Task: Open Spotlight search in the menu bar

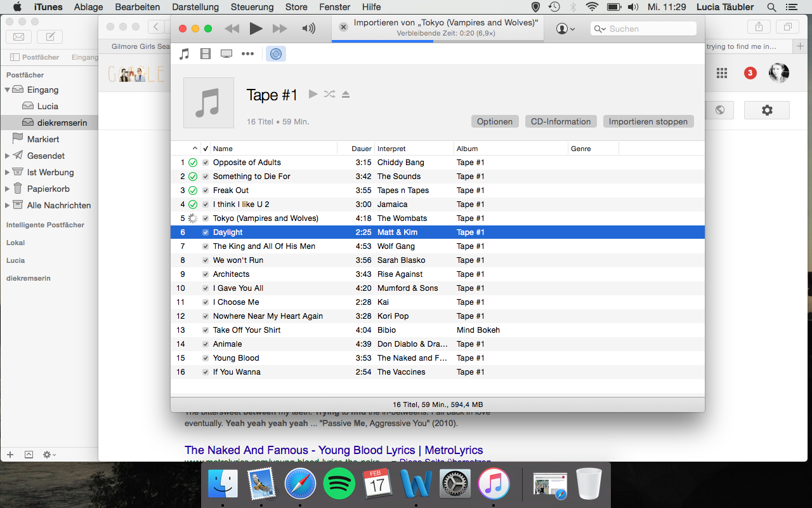Action: (x=771, y=7)
